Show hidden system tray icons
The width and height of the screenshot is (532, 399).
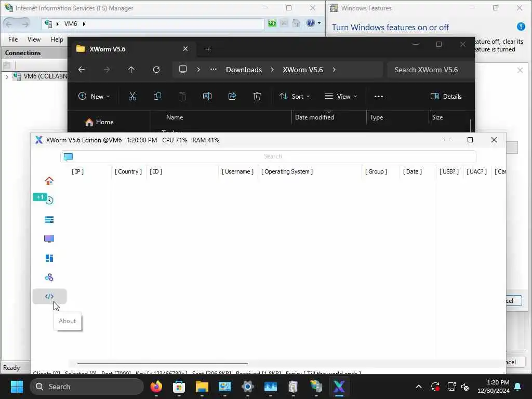[419, 387]
